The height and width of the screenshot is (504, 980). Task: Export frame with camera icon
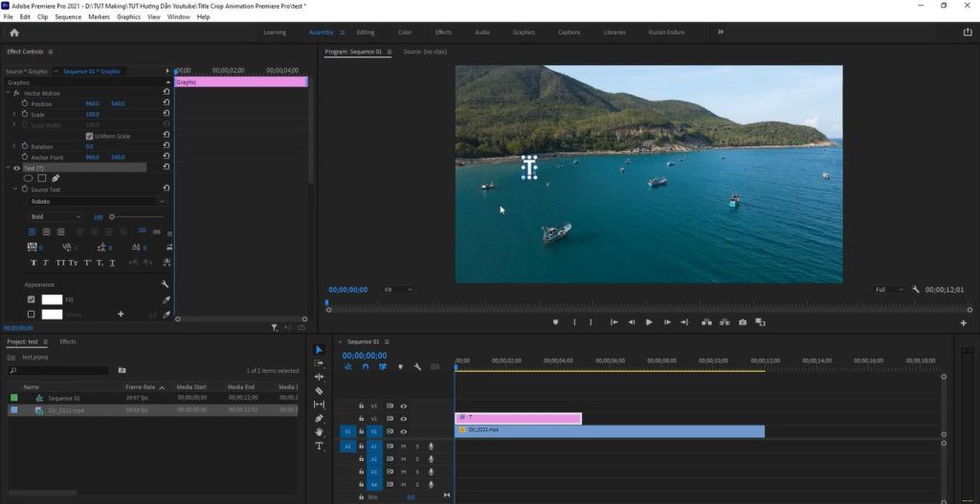tap(742, 322)
